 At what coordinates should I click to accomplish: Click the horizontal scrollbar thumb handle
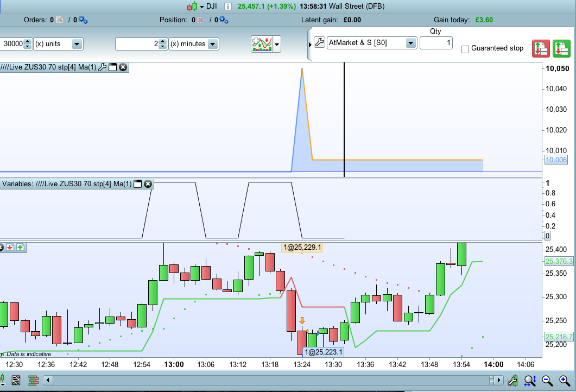click(491, 380)
